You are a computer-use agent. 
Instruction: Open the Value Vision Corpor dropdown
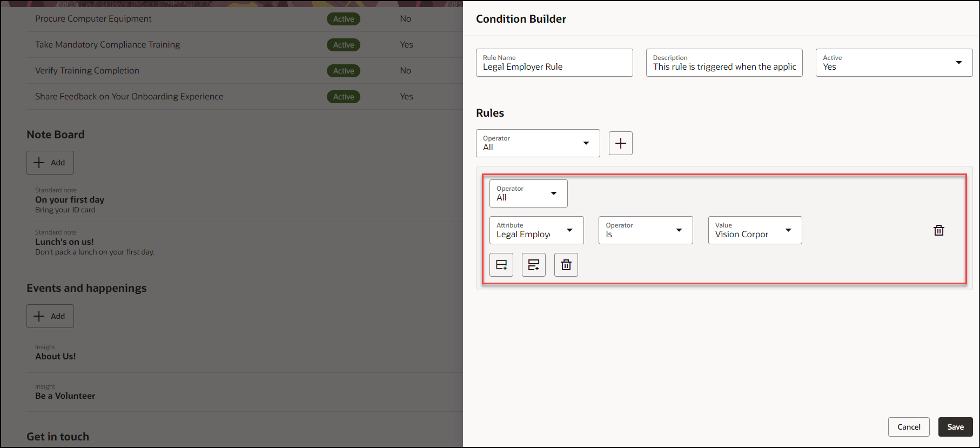click(x=755, y=230)
